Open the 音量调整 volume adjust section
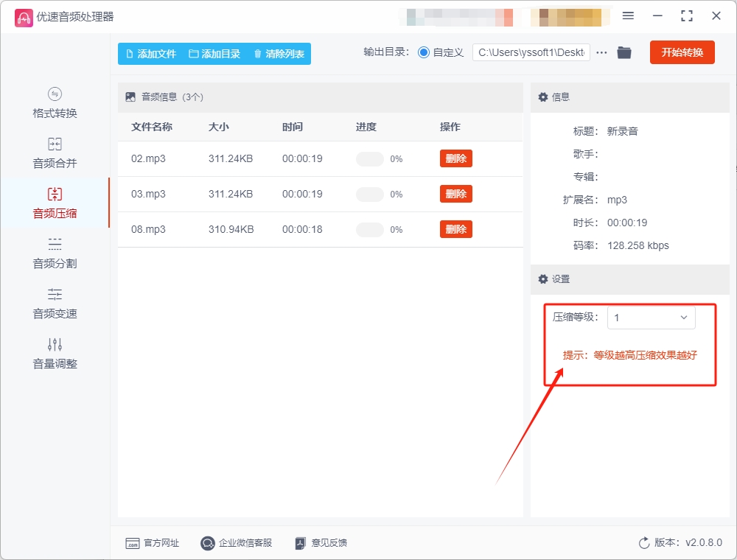737x560 pixels. click(x=55, y=354)
